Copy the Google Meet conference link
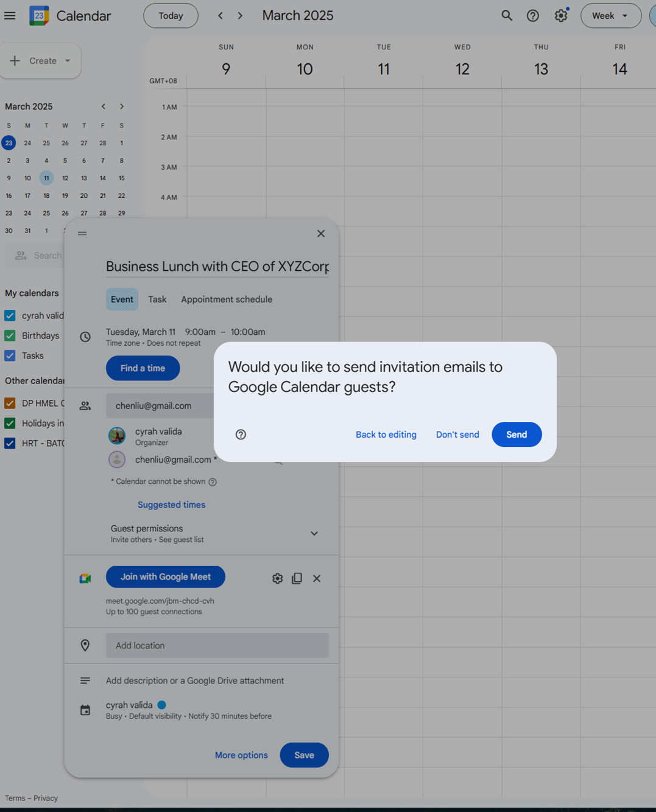Image resolution: width=656 pixels, height=812 pixels. click(x=297, y=578)
